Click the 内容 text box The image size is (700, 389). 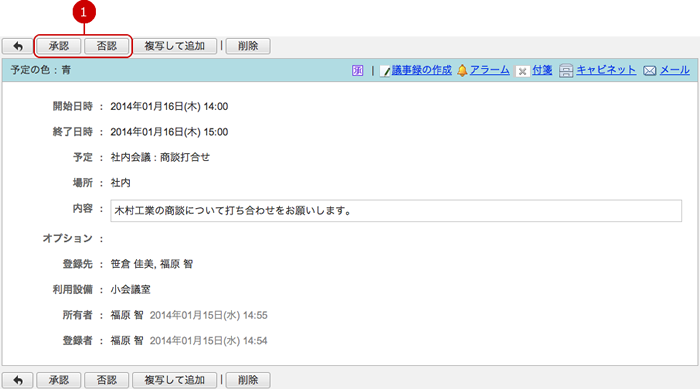tap(396, 210)
